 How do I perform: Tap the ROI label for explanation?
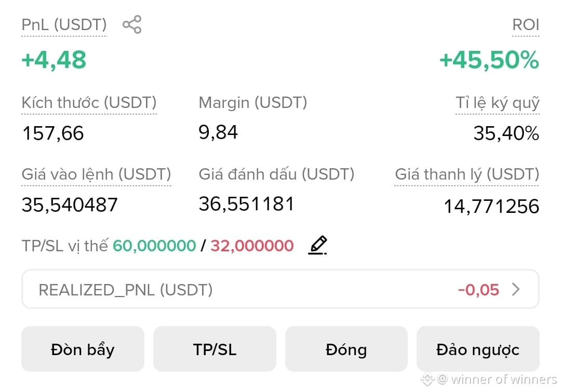[x=526, y=25]
